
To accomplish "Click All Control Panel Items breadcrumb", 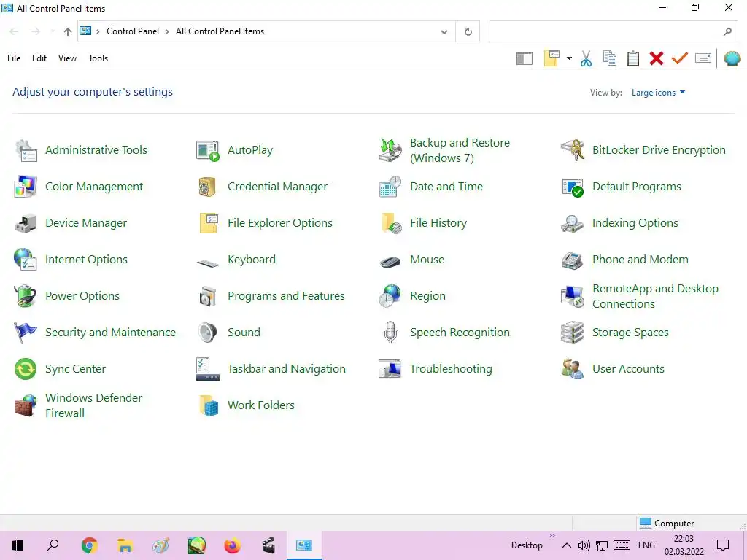I will pyautogui.click(x=220, y=31).
